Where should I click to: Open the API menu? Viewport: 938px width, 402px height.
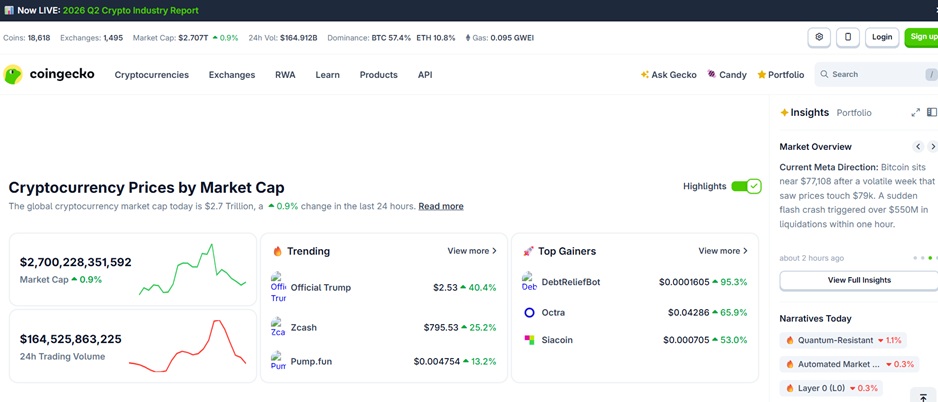(425, 75)
